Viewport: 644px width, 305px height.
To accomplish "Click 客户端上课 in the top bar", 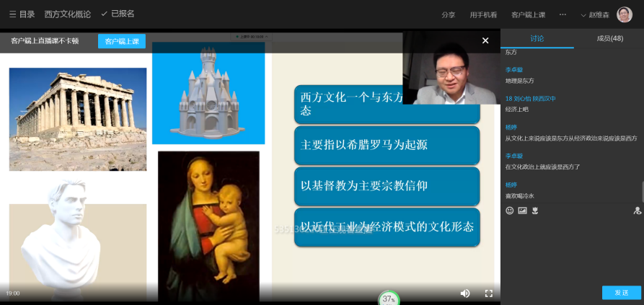I will 528,14.
